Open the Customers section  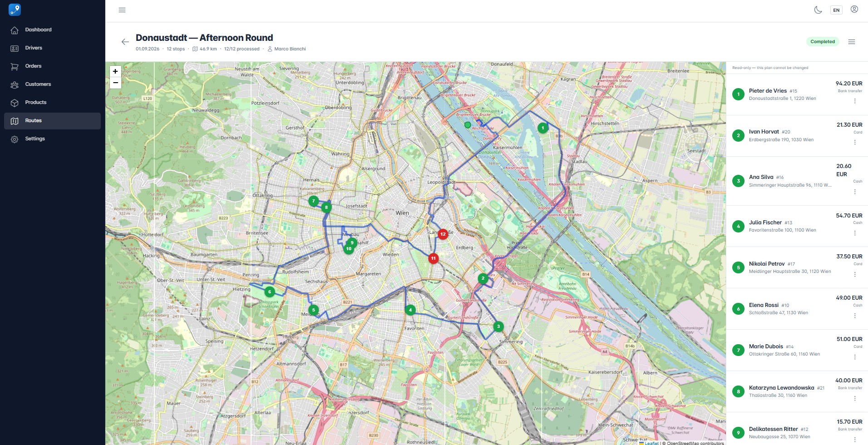coord(52,84)
